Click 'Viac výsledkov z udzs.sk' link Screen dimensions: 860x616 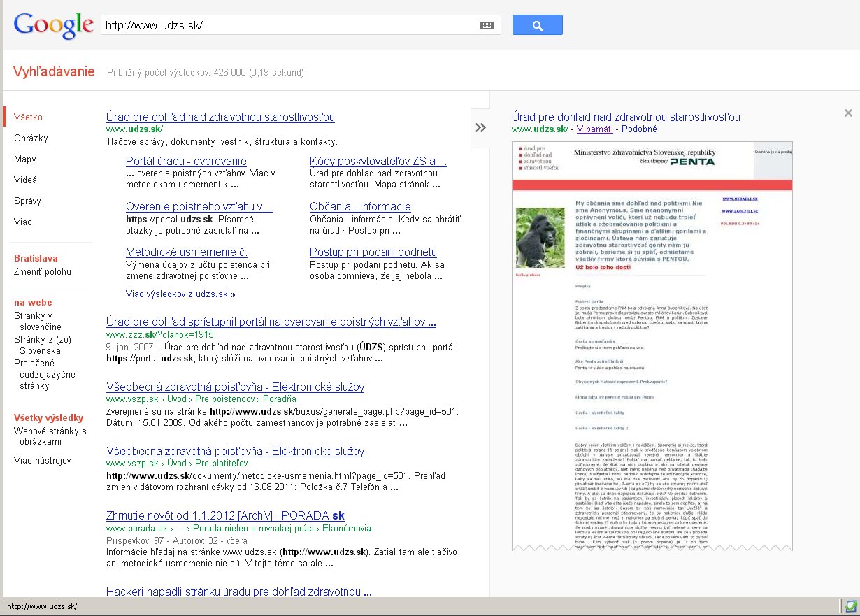[180, 294]
